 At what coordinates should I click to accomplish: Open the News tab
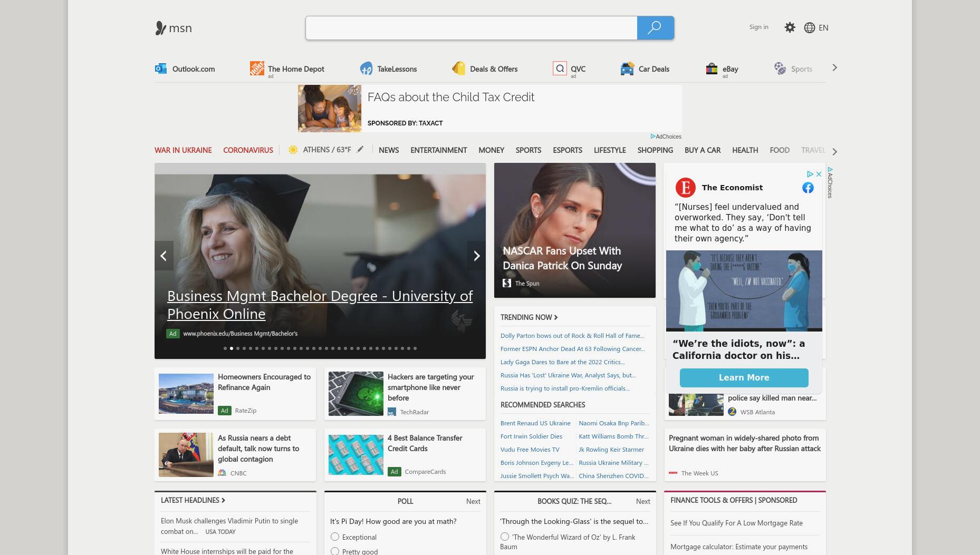[x=389, y=150]
